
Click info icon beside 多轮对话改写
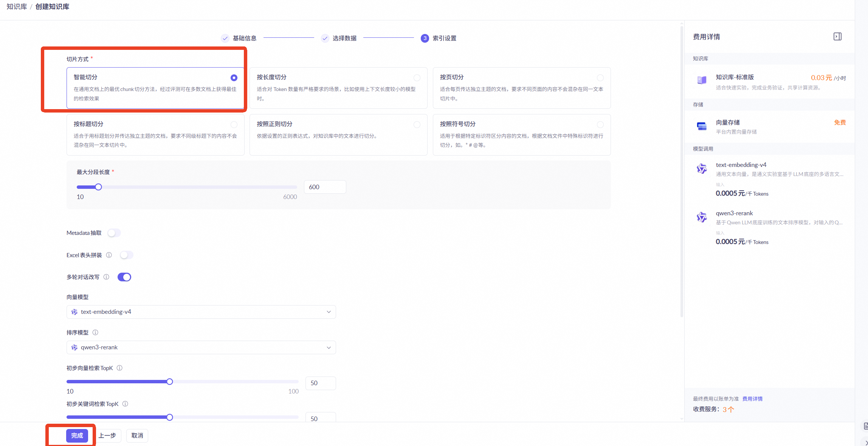tap(107, 277)
